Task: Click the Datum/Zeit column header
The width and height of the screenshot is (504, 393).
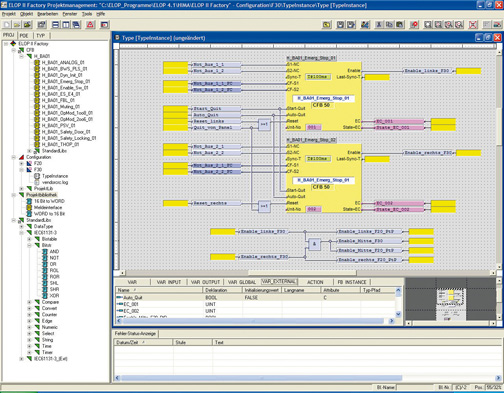Action: tap(144, 342)
